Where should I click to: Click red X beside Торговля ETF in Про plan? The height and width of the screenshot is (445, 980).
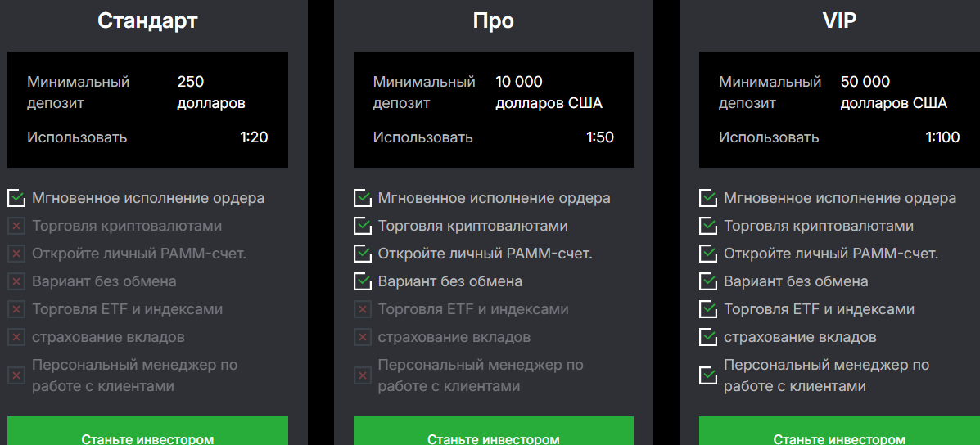pyautogui.click(x=363, y=309)
